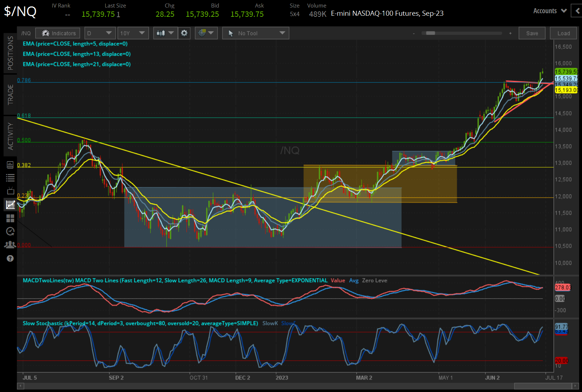The width and height of the screenshot is (582, 392).
Task: Click the TV/live media sidebar icon
Action: click(x=10, y=190)
